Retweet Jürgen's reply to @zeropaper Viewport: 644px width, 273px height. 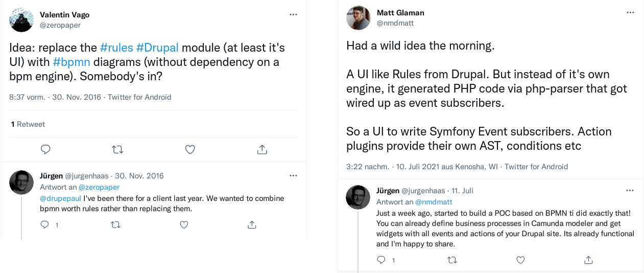coord(116,224)
